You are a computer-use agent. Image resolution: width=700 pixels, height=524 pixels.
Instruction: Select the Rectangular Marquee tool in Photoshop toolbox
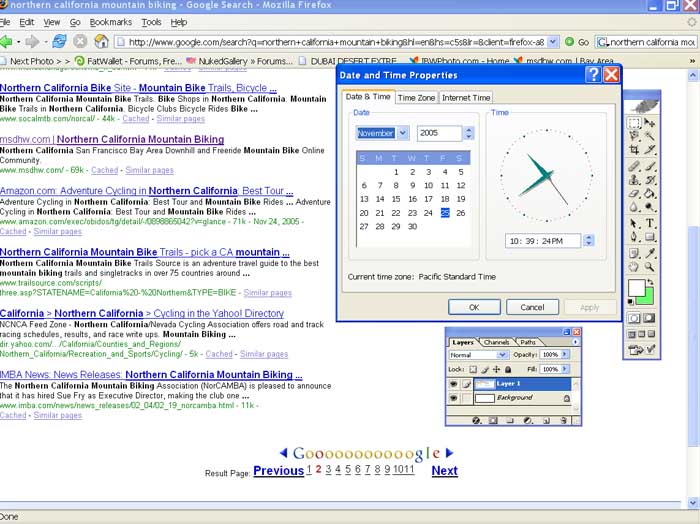(x=634, y=123)
